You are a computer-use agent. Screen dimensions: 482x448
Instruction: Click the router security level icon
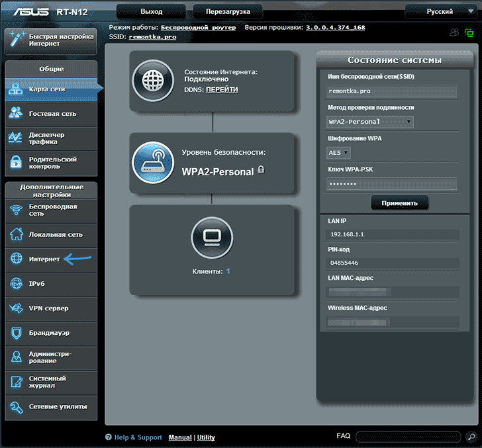tap(153, 163)
